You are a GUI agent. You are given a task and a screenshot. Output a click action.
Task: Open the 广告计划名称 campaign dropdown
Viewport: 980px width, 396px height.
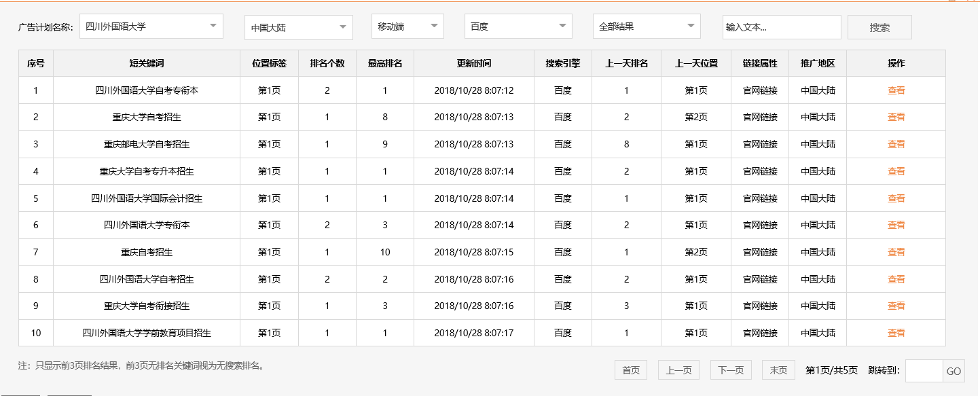click(x=150, y=26)
